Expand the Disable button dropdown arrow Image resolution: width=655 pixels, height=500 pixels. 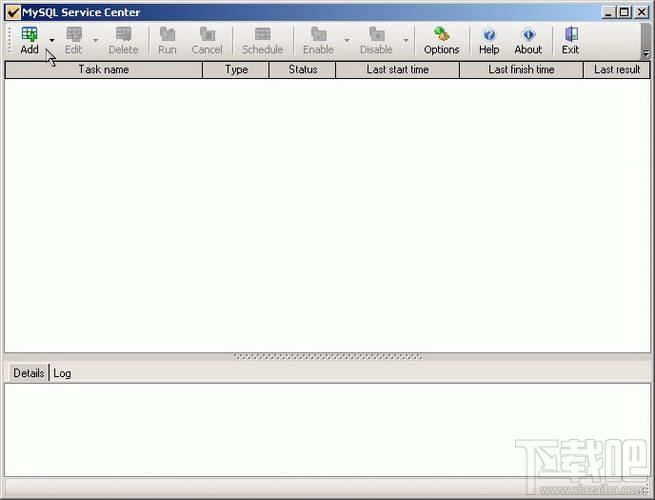click(406, 40)
